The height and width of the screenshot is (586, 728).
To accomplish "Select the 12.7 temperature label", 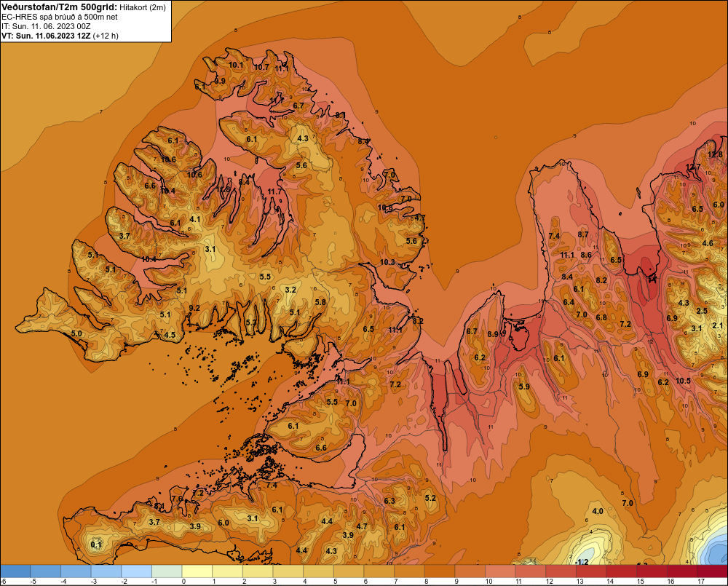I will click(x=693, y=167).
